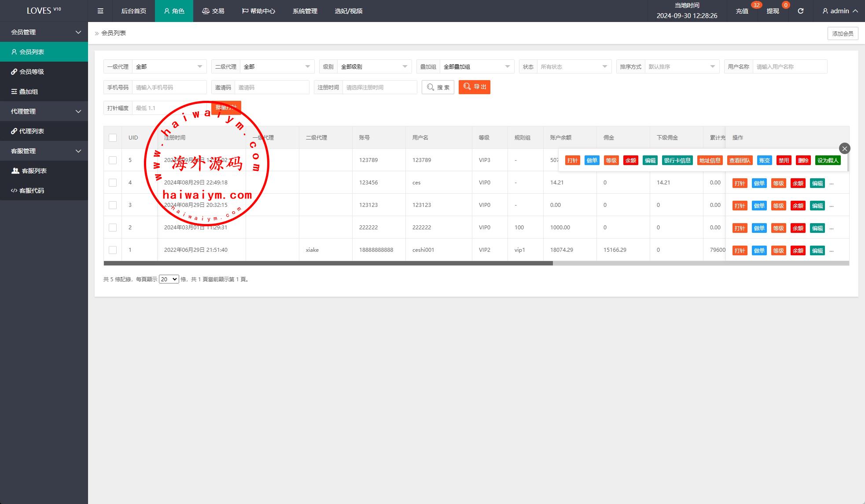Open the 系统管理 top menu

(x=305, y=11)
